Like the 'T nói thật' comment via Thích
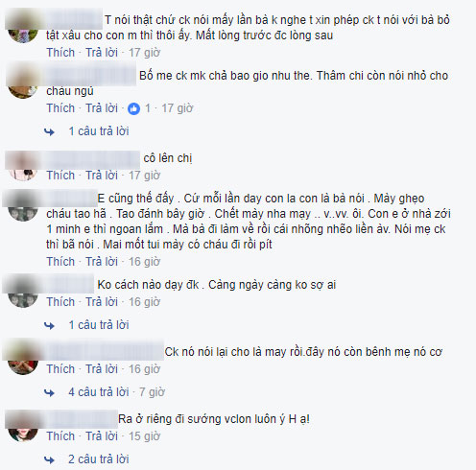The image size is (476, 470). [60, 53]
